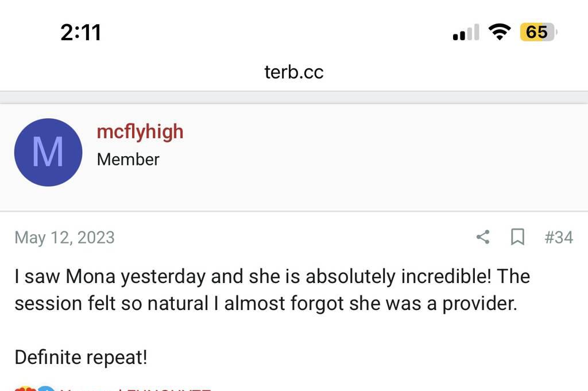Screen dimensions: 588x391
Task: Click the "Definite repeat!" text
Action: tap(81, 358)
